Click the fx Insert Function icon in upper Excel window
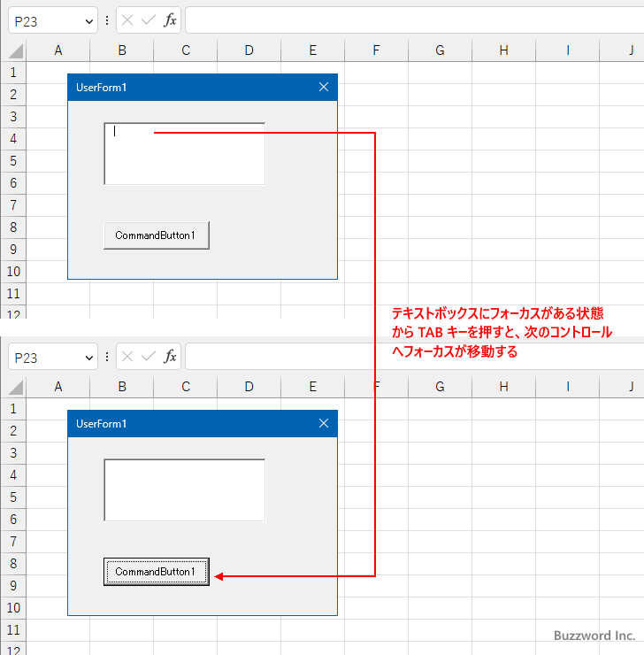Screen dimensions: 644x655 tap(170, 20)
